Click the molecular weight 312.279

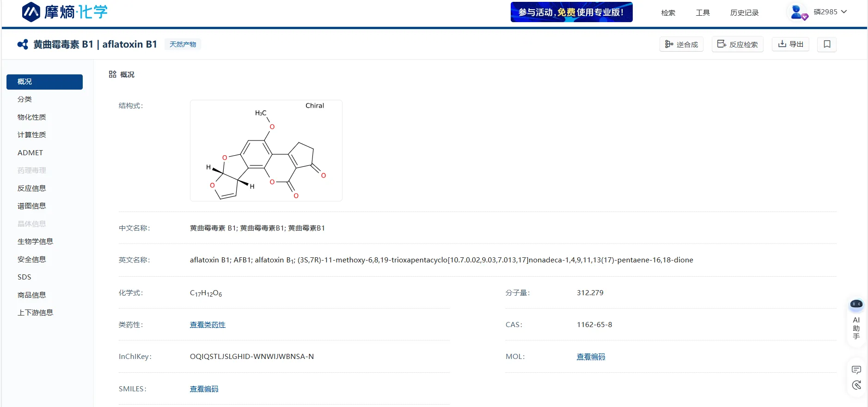pyautogui.click(x=590, y=293)
